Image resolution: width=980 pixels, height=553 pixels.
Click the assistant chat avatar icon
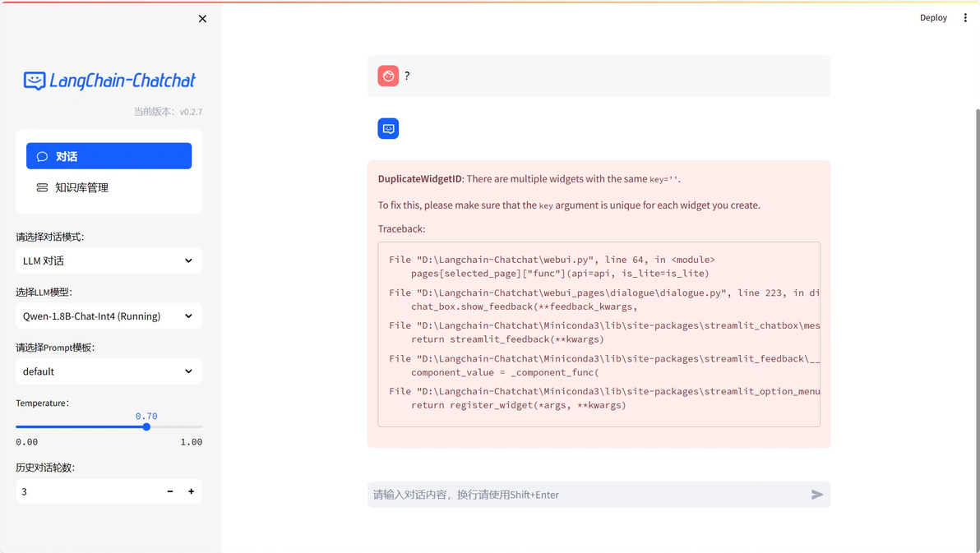pos(388,129)
